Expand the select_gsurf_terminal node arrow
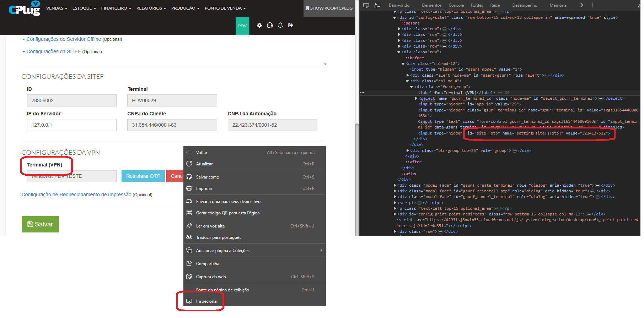The image size is (644, 318). click(416, 98)
